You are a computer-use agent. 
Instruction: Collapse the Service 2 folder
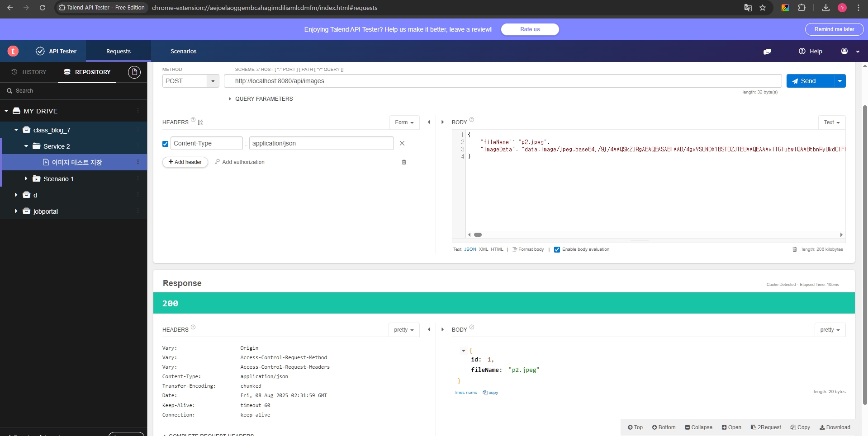[26, 146]
